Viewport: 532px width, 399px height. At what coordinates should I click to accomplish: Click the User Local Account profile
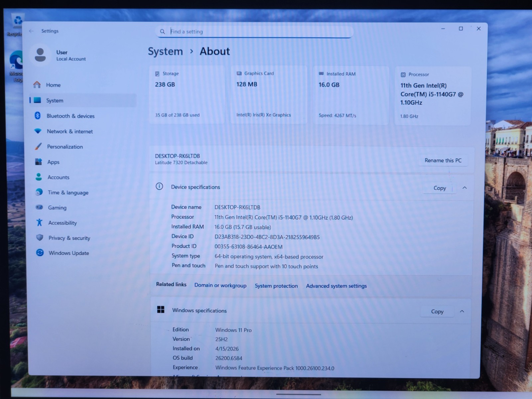[x=60, y=55]
